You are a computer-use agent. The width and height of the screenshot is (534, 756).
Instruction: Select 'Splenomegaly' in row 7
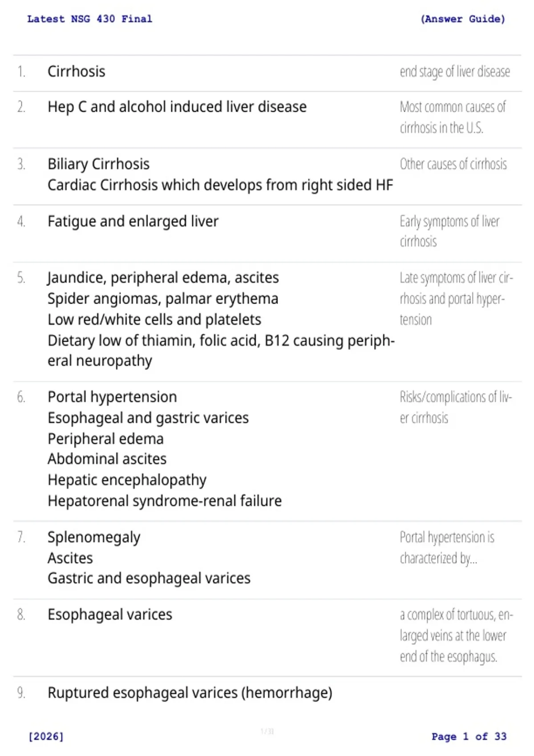click(x=94, y=537)
